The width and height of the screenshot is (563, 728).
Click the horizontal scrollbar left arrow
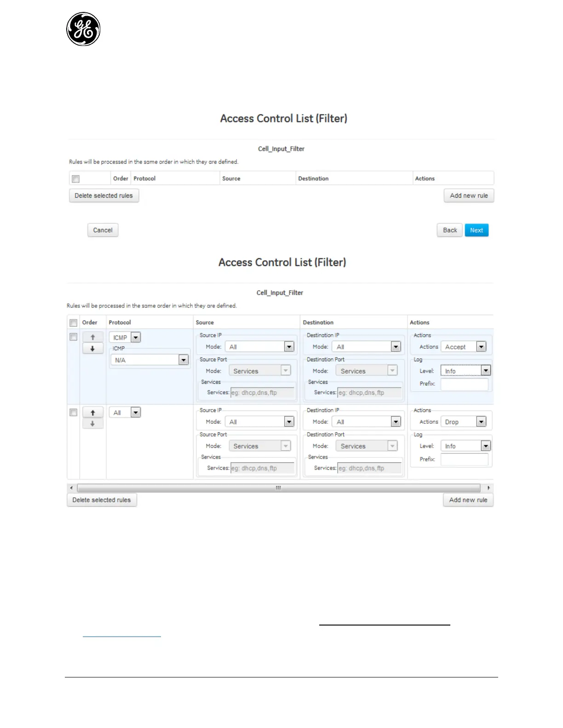click(x=71, y=488)
